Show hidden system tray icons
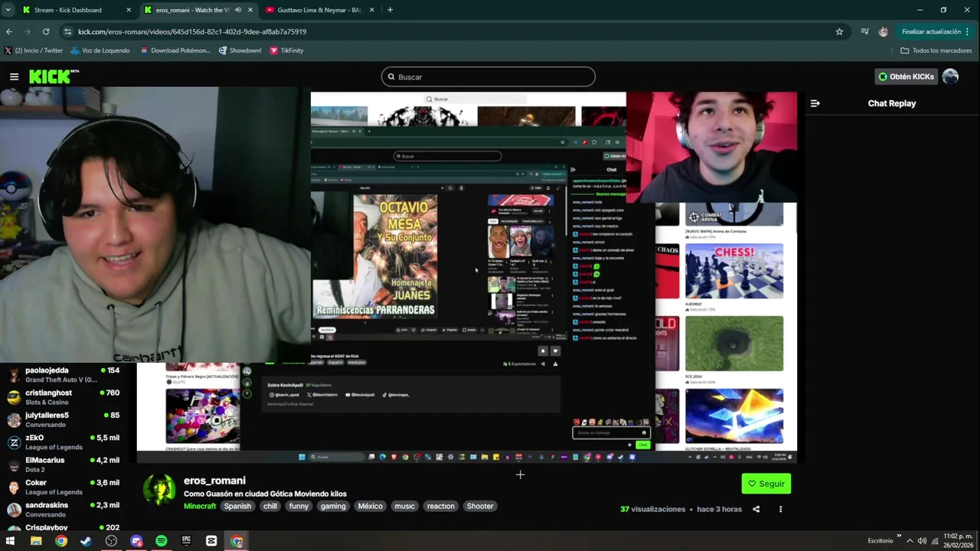The width and height of the screenshot is (980, 551). click(x=910, y=541)
